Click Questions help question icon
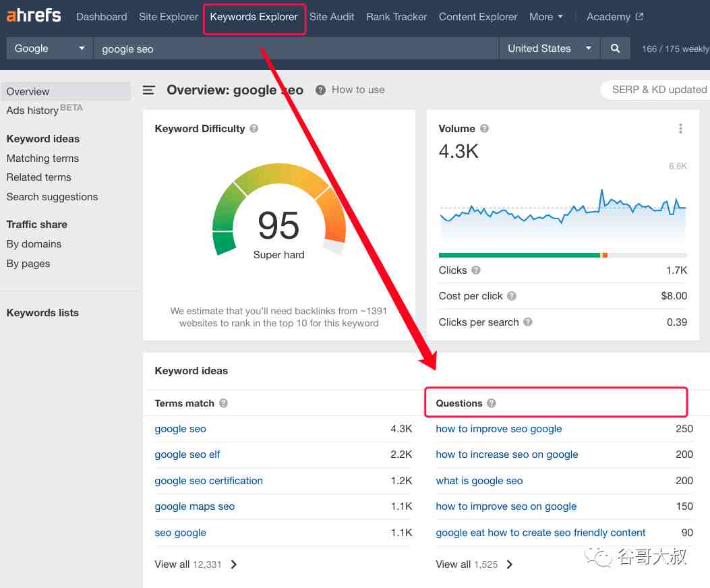 pos(492,403)
